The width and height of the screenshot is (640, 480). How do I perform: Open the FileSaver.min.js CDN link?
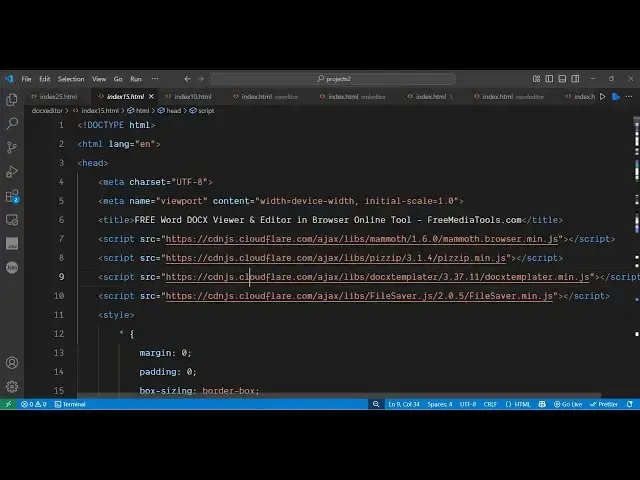(359, 296)
